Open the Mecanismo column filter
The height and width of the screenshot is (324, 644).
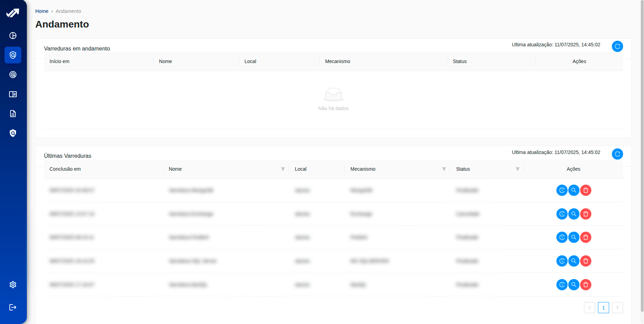tap(444, 169)
